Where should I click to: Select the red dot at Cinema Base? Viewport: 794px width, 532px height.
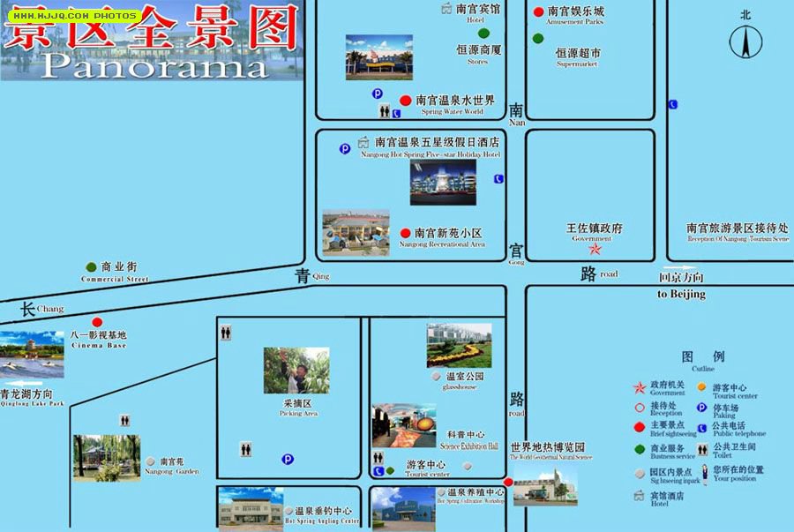tap(97, 322)
